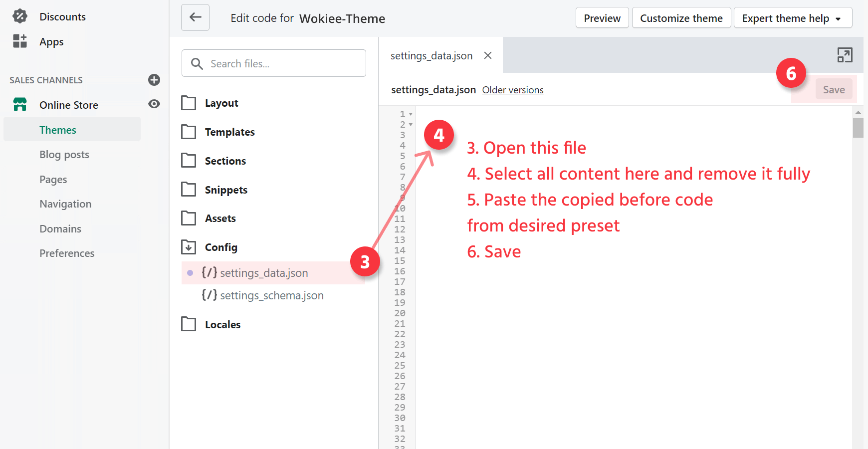Expand the Layout folder
The image size is (868, 449).
[221, 103]
